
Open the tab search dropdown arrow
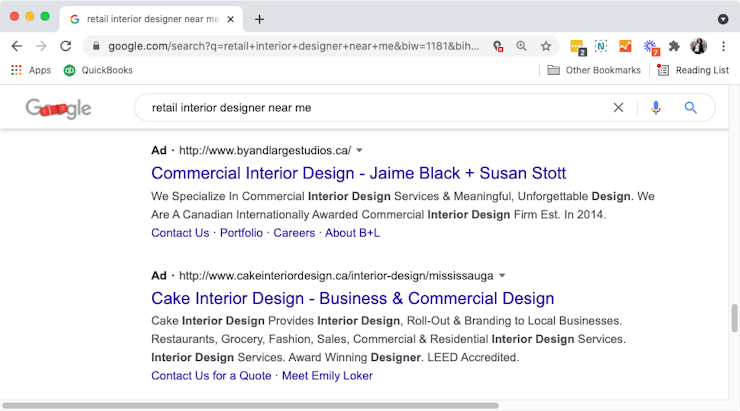(x=723, y=19)
